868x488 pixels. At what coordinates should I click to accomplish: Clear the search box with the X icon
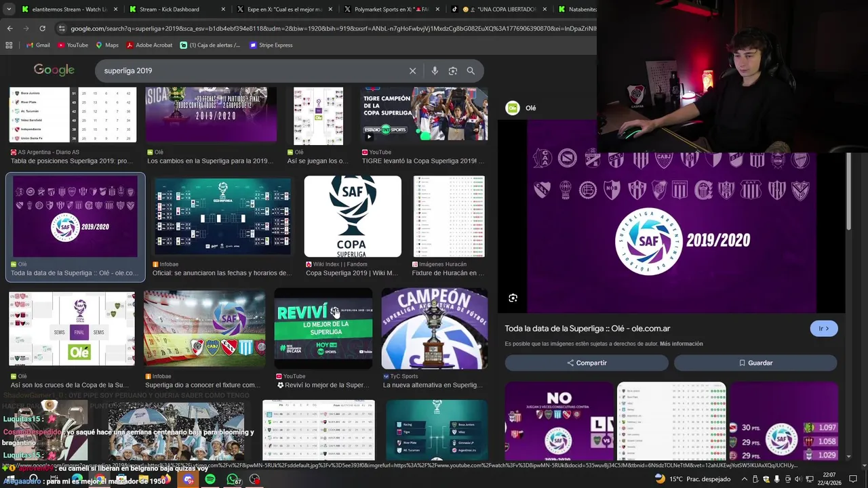412,70
